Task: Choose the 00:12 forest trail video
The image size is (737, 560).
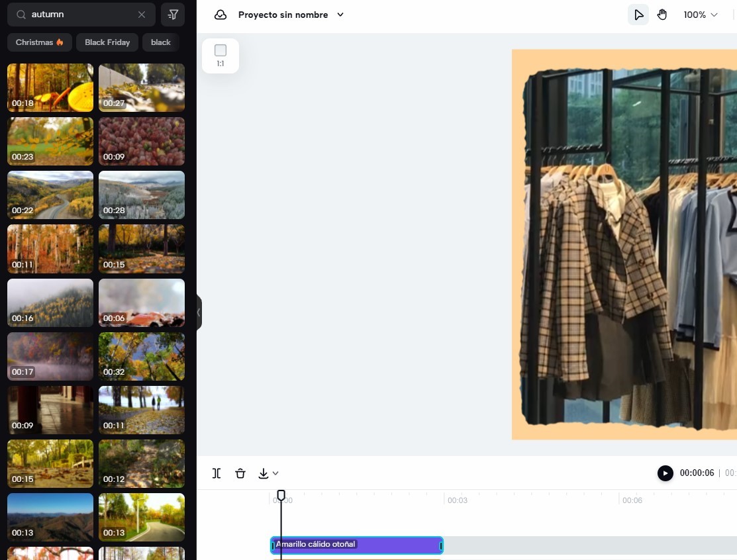Action: [x=142, y=464]
